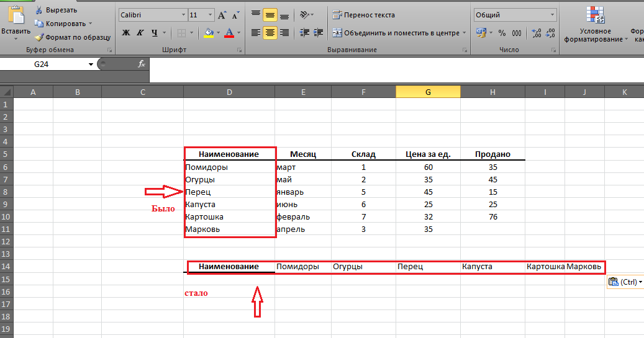Apply fill color with paint bucket

[x=209, y=32]
